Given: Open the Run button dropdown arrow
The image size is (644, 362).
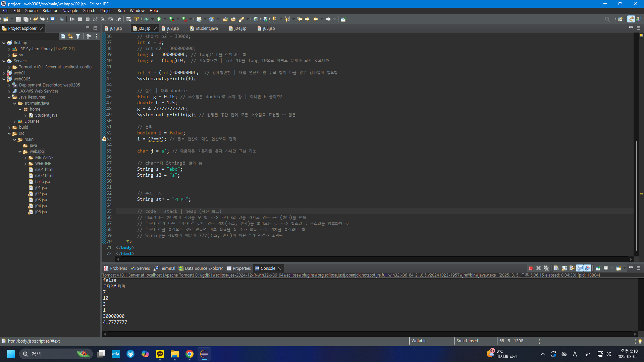Looking at the screenshot, I should click(x=165, y=19).
